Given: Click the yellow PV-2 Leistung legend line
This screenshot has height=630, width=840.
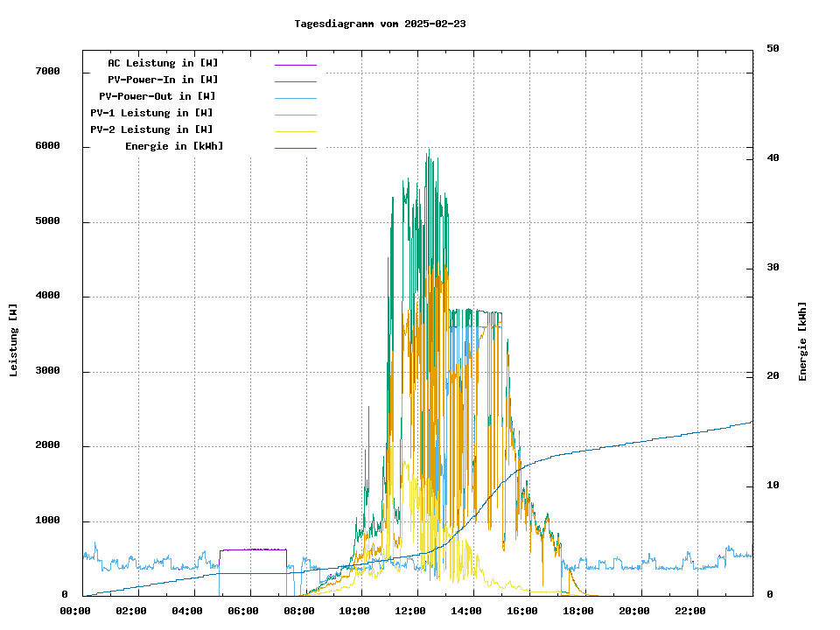Looking at the screenshot, I should click(x=295, y=131).
